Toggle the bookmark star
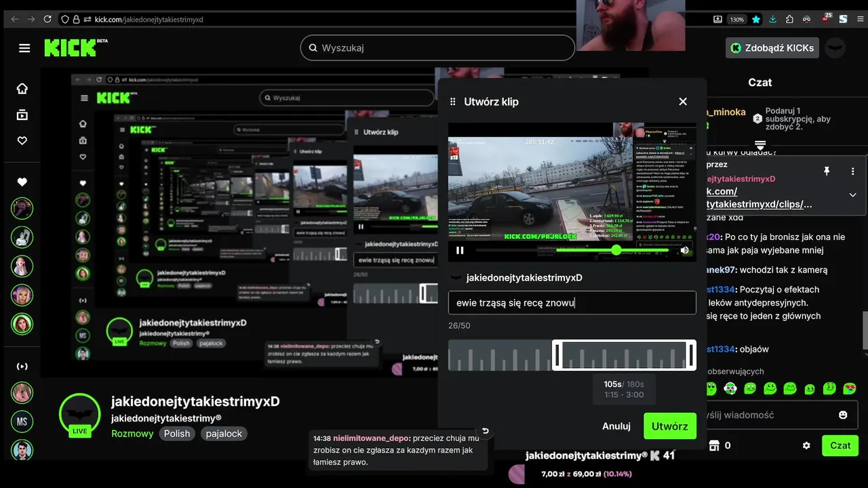The width and height of the screenshot is (868, 488). pyautogui.click(x=756, y=20)
